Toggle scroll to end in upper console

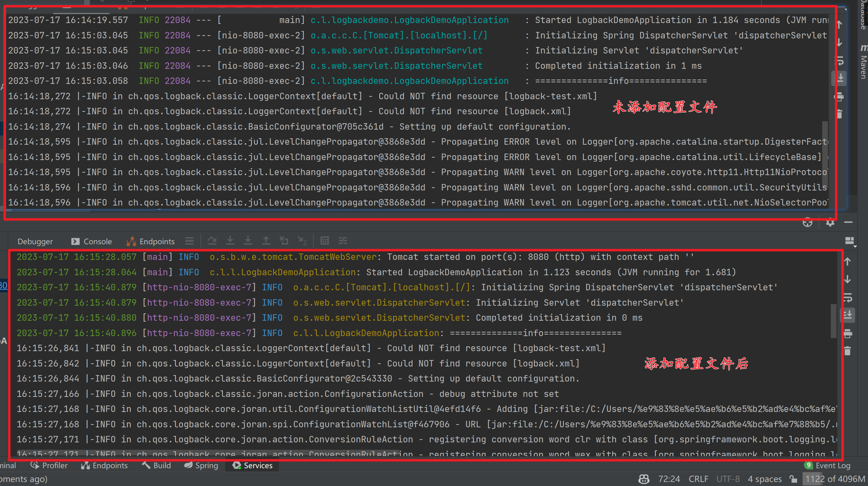tap(840, 78)
